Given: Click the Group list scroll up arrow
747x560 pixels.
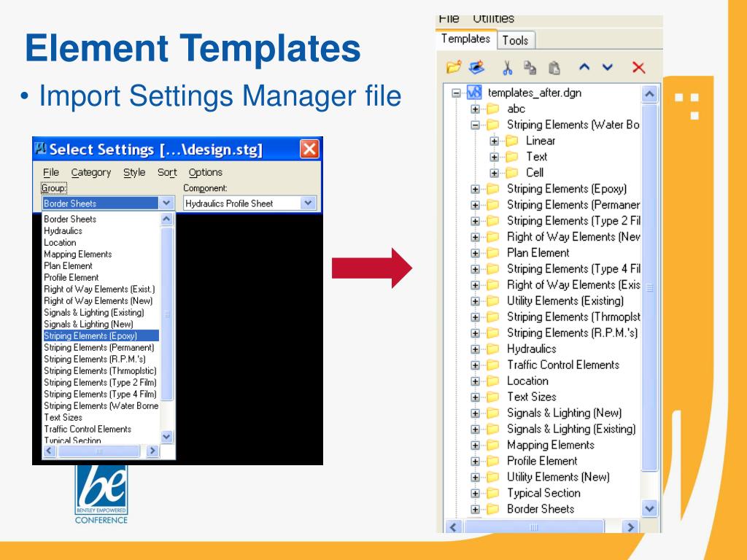Looking at the screenshot, I should click(x=167, y=219).
